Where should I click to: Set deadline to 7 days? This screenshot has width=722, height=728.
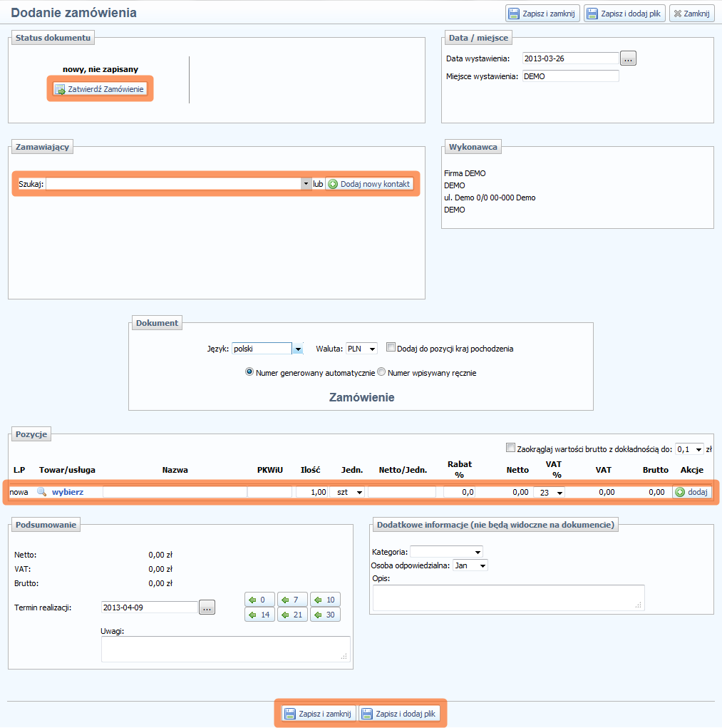(292, 600)
